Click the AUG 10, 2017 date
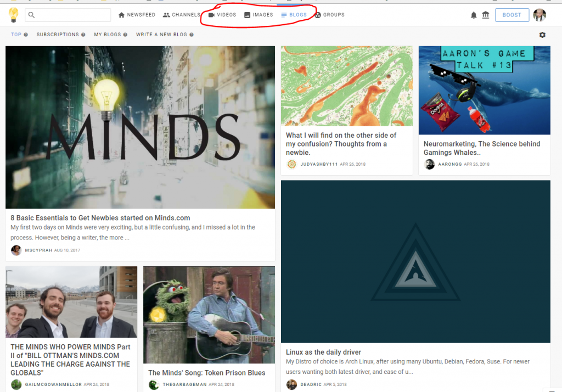The image size is (562, 392). [x=67, y=250]
